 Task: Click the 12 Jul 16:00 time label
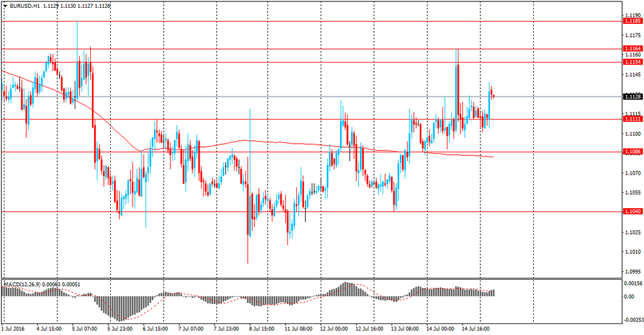[369, 329]
